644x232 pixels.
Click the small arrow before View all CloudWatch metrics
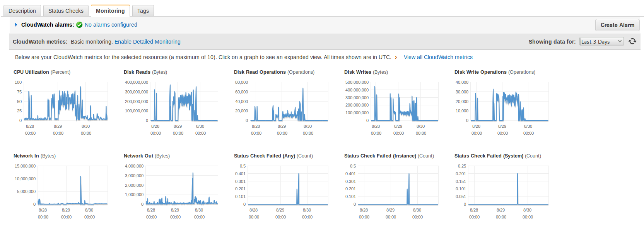point(396,57)
